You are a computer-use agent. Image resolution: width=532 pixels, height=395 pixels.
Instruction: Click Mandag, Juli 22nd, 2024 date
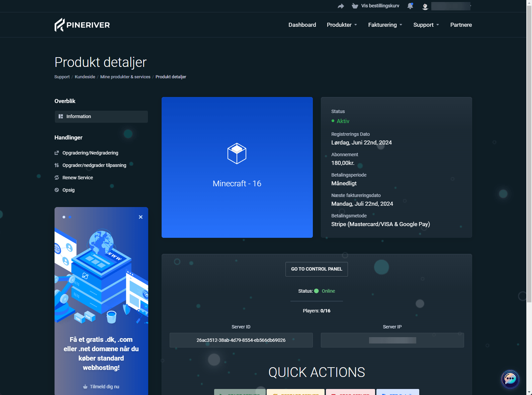coord(362,204)
